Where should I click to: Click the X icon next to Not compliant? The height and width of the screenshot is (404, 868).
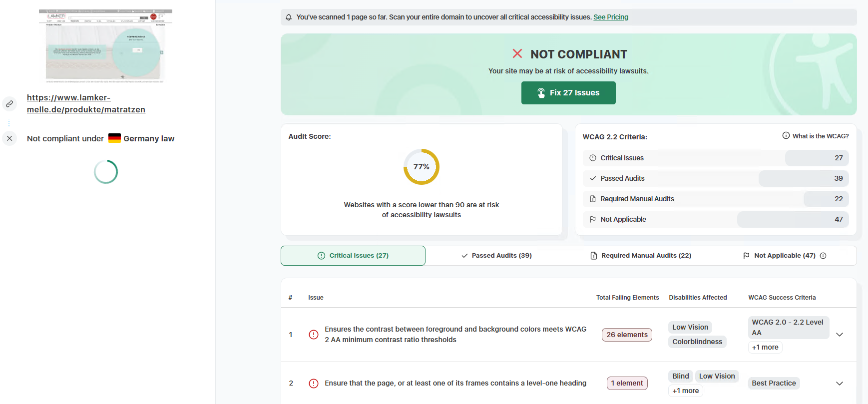tap(9, 138)
